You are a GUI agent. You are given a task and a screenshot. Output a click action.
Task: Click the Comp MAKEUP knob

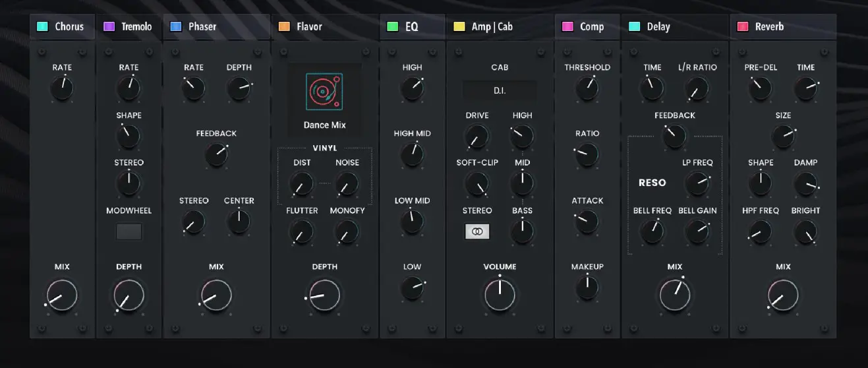click(587, 288)
